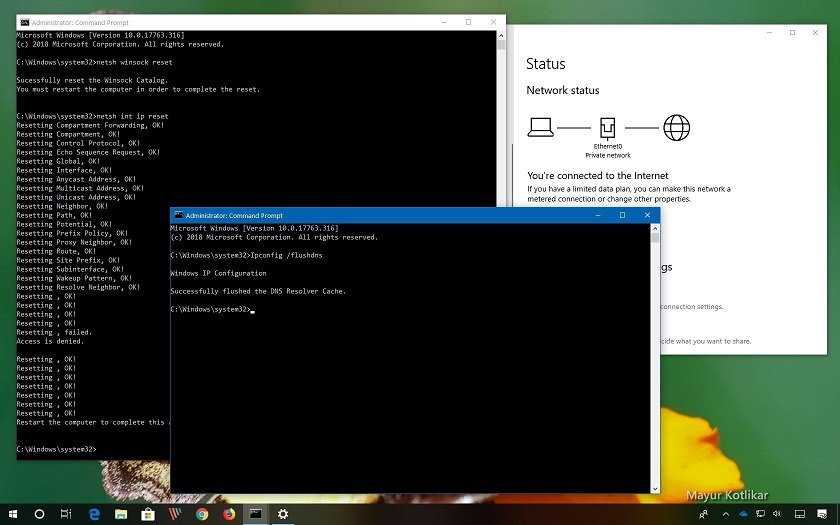
Task: Open the People icon in the taskbar
Action: click(x=704, y=514)
